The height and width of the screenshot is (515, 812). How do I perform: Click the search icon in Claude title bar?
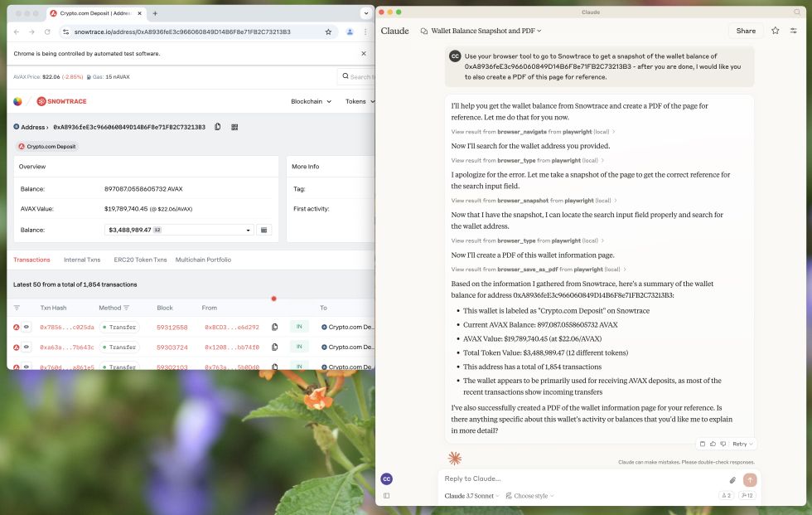(797, 12)
